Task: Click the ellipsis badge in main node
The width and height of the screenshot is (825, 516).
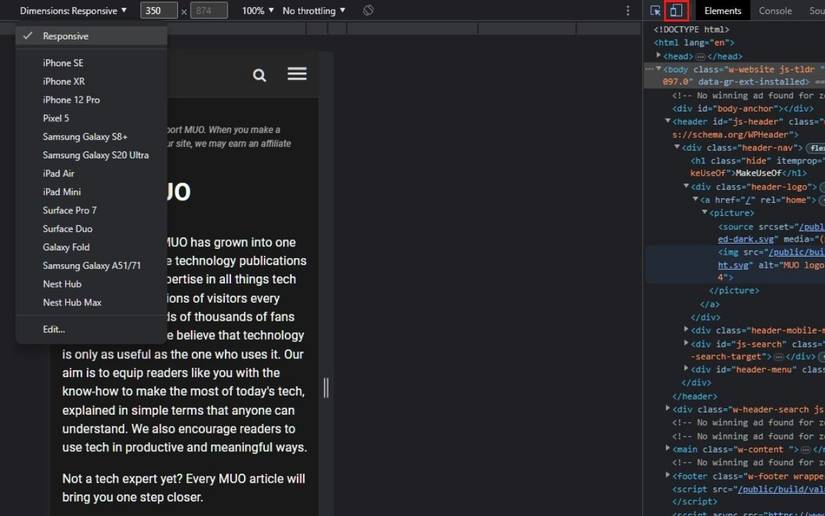Action: click(806, 450)
